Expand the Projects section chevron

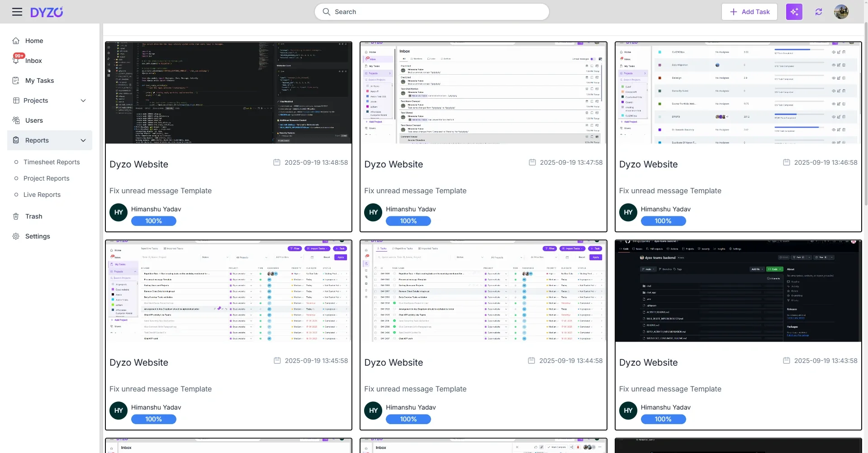coord(83,100)
